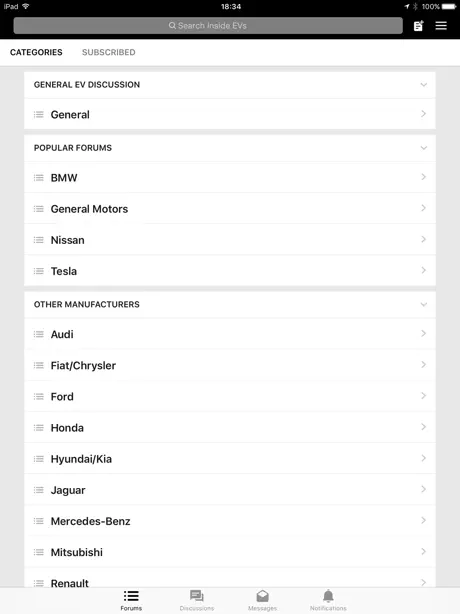Tap the new post compose icon
The image size is (460, 614).
click(418, 26)
